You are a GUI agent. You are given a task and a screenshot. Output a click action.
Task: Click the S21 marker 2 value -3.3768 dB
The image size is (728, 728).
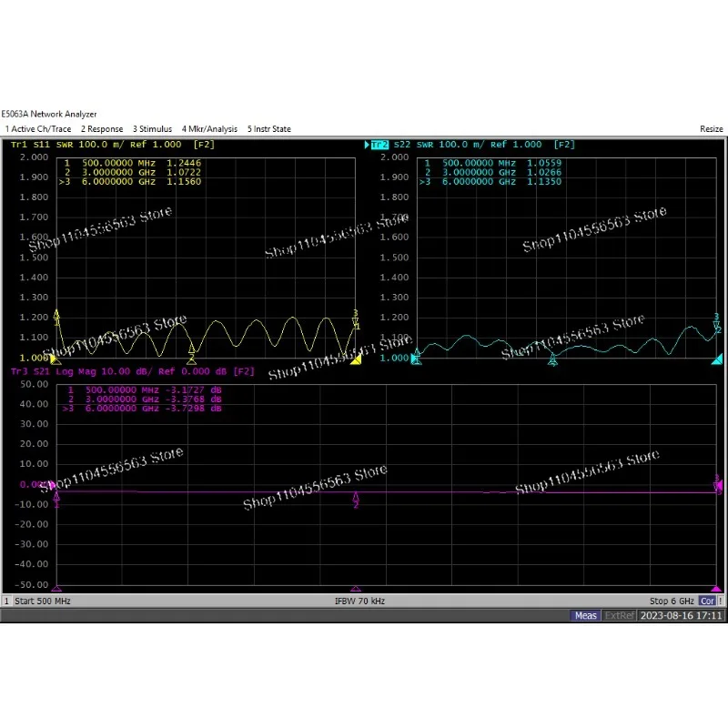point(193,399)
